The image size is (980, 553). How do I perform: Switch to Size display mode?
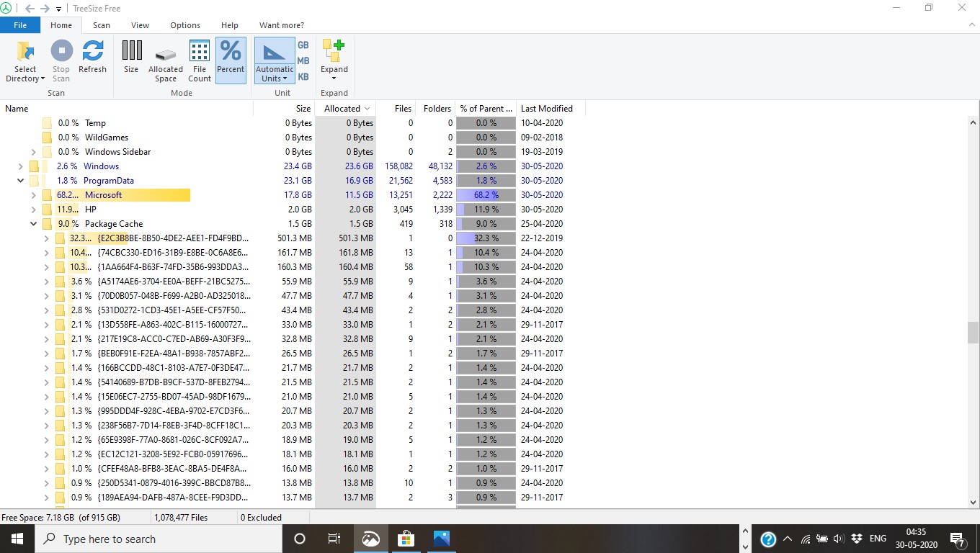pyautogui.click(x=131, y=57)
